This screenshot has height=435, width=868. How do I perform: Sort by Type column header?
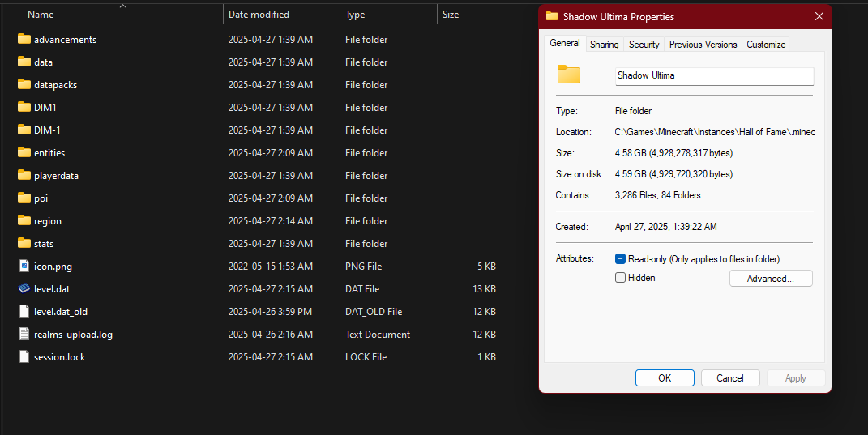pos(355,15)
